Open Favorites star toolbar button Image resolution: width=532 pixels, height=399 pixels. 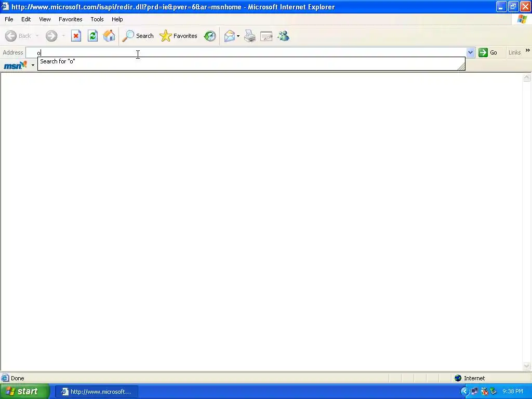[x=178, y=36]
